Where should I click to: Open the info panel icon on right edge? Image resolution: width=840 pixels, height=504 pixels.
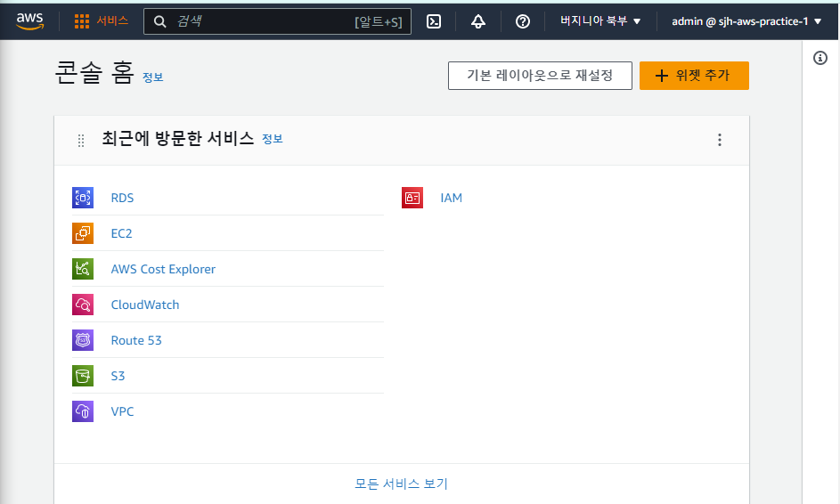pyautogui.click(x=820, y=58)
